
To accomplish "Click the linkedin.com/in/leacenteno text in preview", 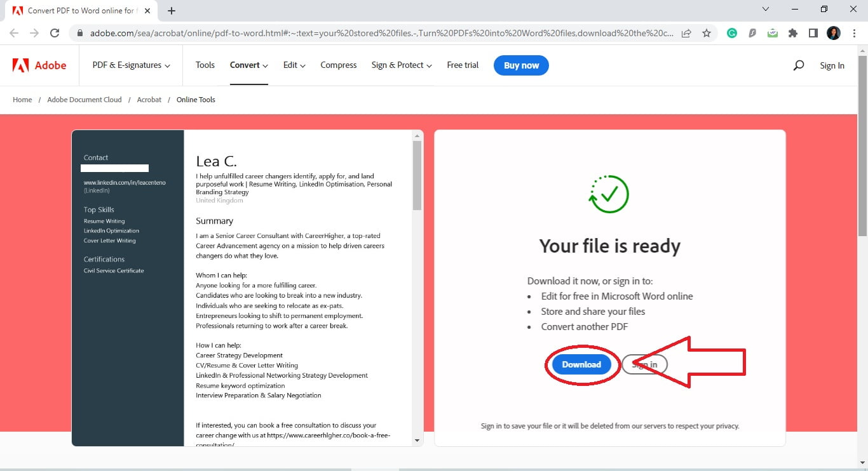I will [x=125, y=182].
